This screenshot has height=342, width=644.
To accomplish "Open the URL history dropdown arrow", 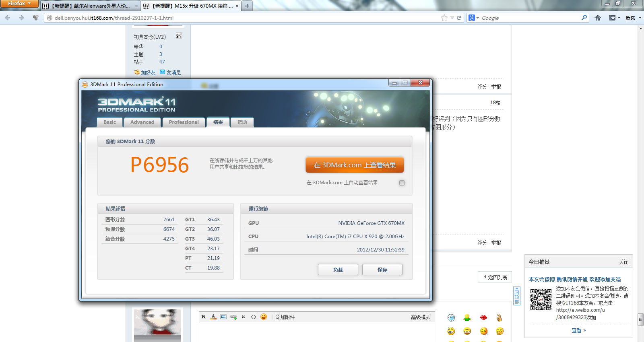I will pos(452,18).
